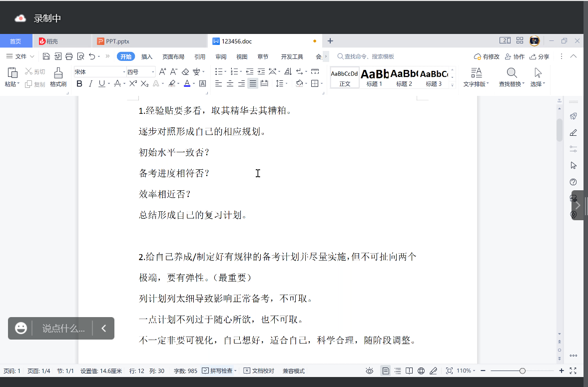
Task: Toggle center text alignment
Action: [230, 83]
